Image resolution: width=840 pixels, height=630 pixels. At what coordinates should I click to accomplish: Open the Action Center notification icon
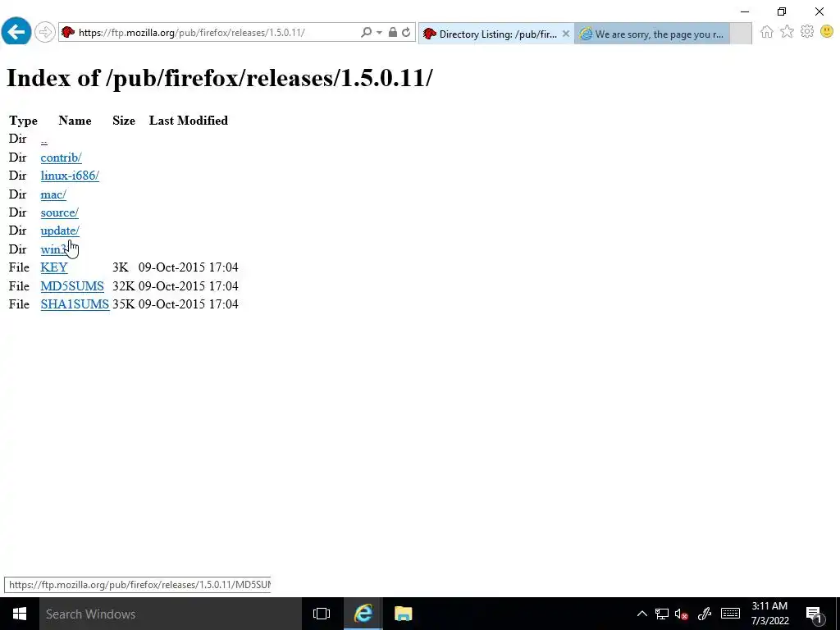(814, 614)
